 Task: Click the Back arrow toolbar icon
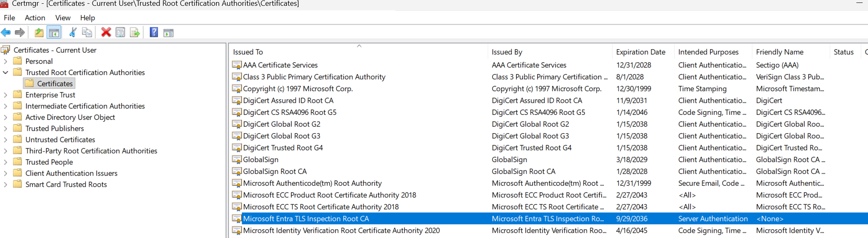pyautogui.click(x=6, y=32)
